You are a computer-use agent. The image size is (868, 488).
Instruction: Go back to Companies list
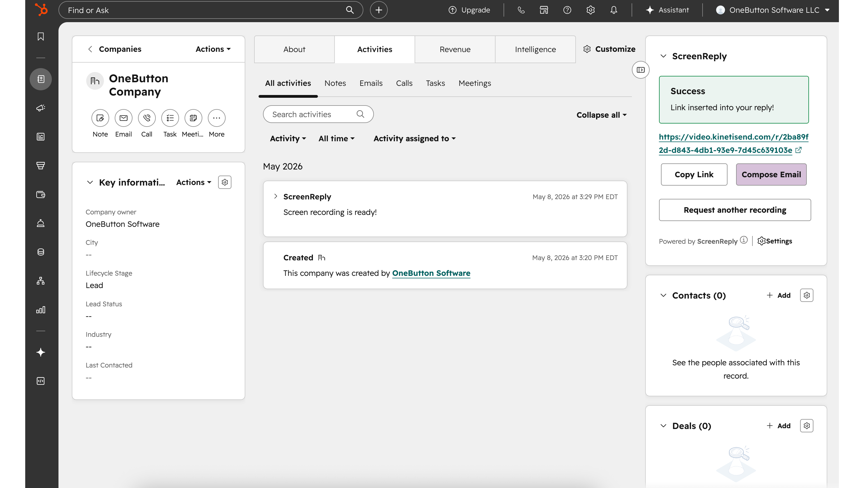114,49
